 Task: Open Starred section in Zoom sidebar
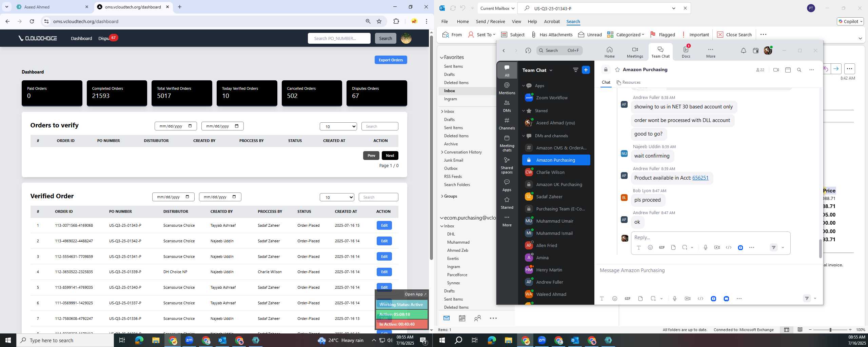507,203
